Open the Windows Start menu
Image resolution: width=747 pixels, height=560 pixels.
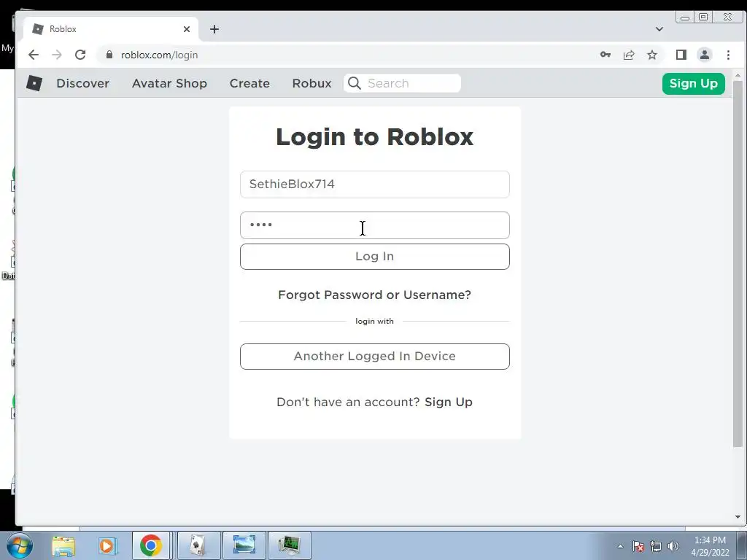[x=20, y=545]
